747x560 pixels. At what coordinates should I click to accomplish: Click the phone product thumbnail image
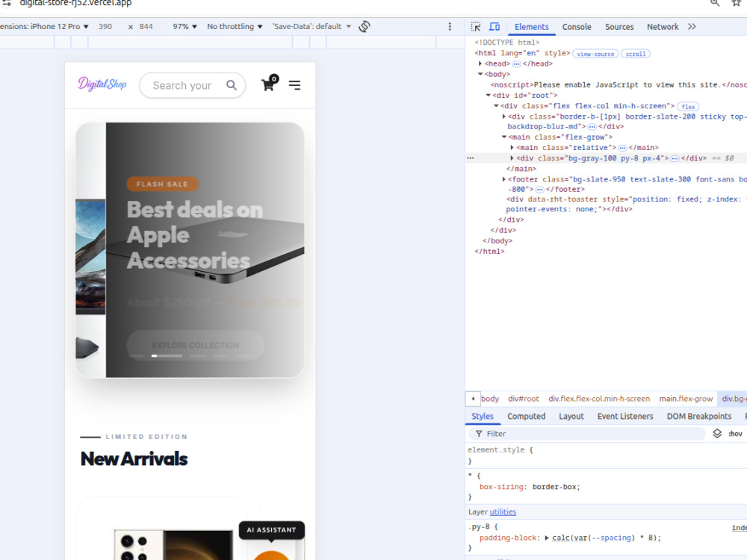[173, 545]
